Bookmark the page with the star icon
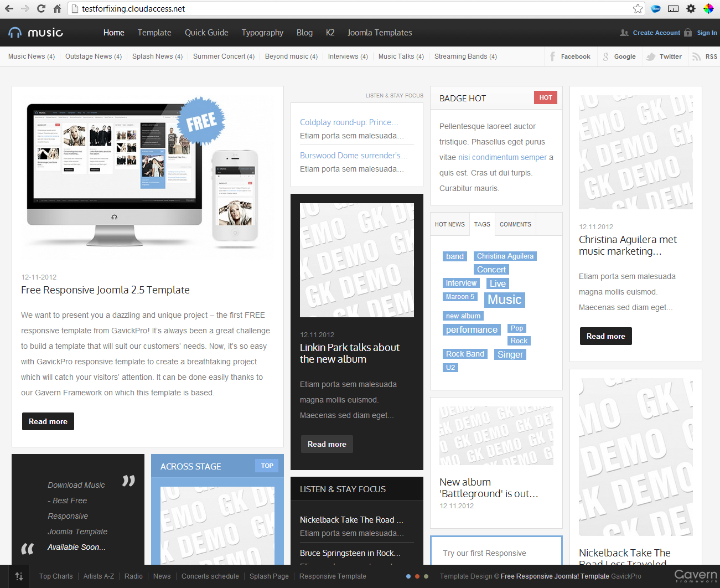This screenshot has width=720, height=588. click(638, 8)
